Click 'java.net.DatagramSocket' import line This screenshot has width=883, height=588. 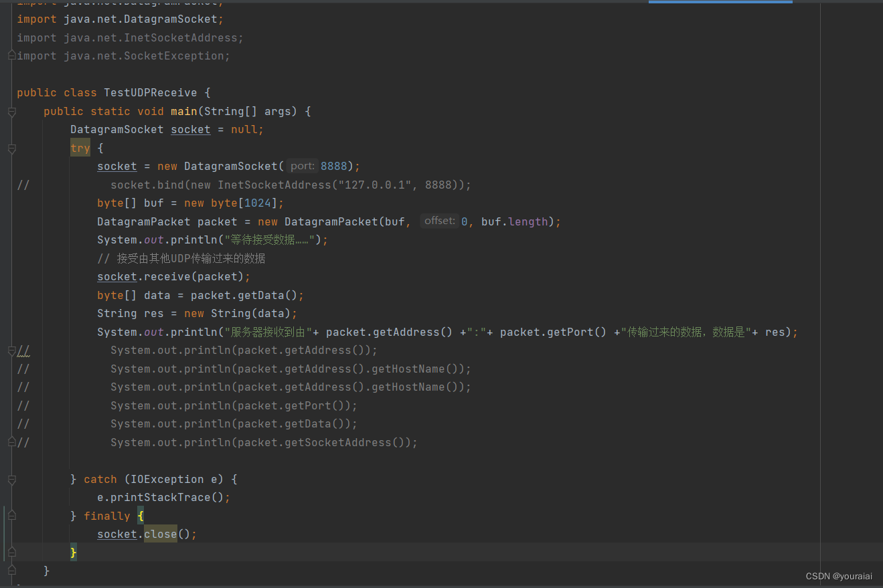tap(121, 19)
